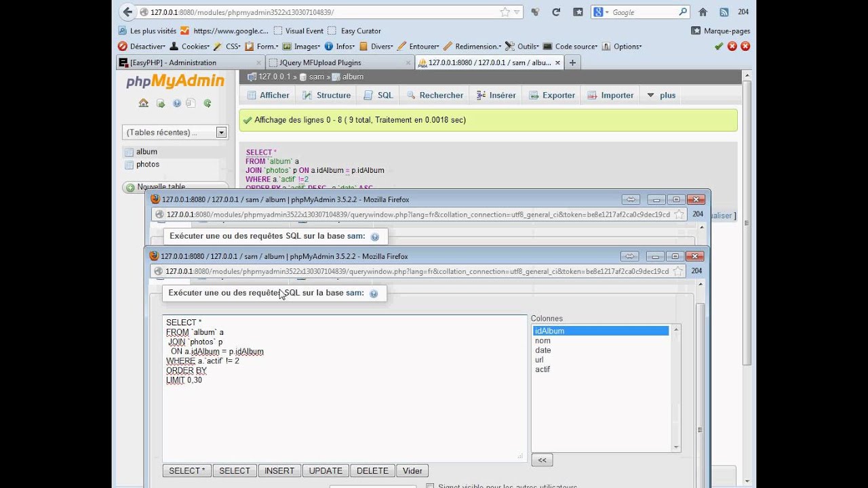Open the Outils developer toolbar dropdown
The image size is (868, 488).
click(522, 46)
